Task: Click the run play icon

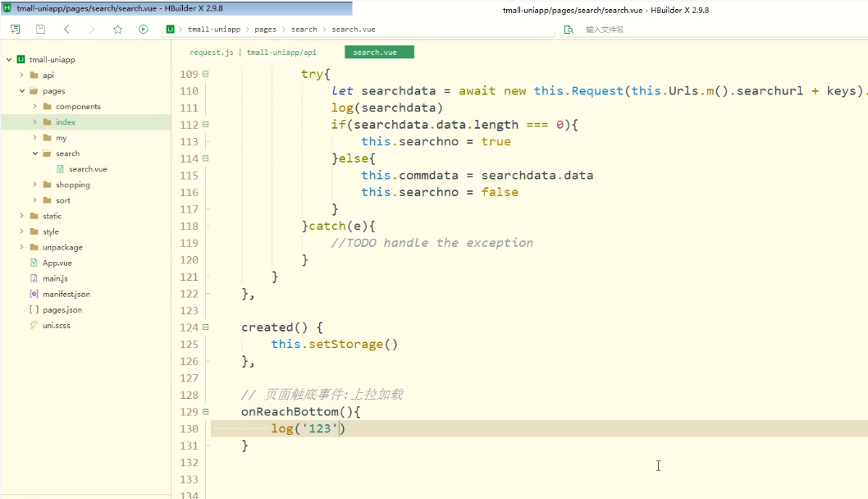Action: coord(144,30)
